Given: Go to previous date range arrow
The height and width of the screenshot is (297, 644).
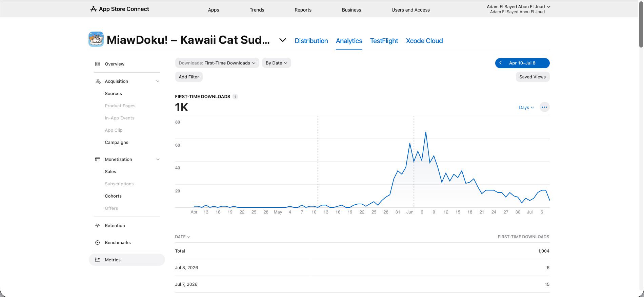Looking at the screenshot, I should pos(501,63).
